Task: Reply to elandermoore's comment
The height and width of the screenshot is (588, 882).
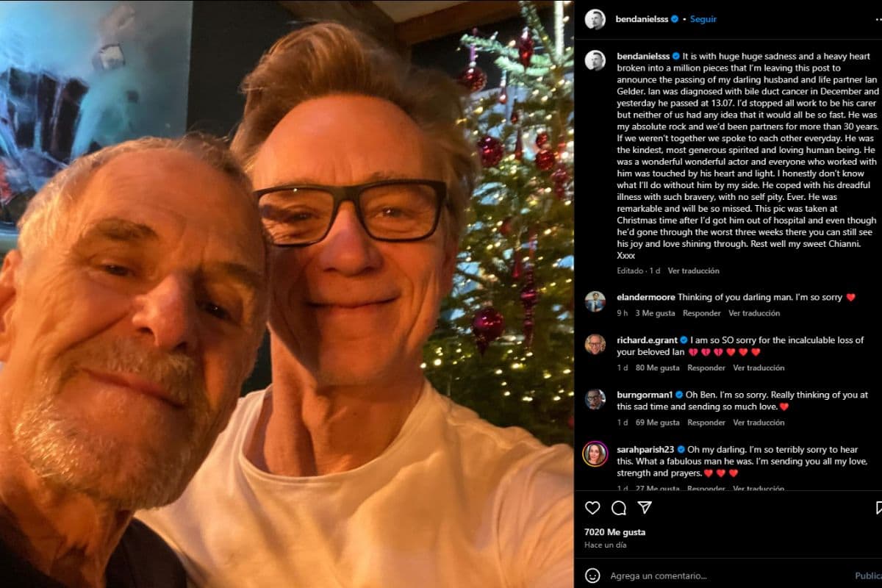Action: pyautogui.click(x=701, y=313)
